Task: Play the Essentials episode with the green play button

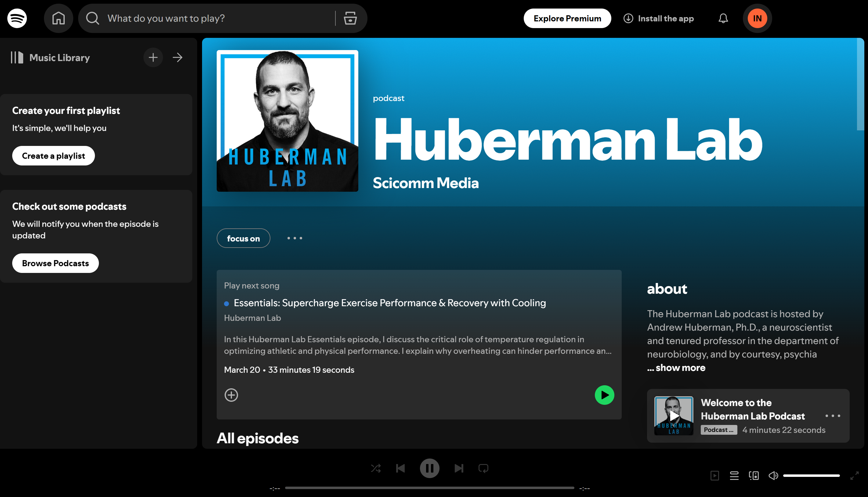Action: tap(604, 395)
